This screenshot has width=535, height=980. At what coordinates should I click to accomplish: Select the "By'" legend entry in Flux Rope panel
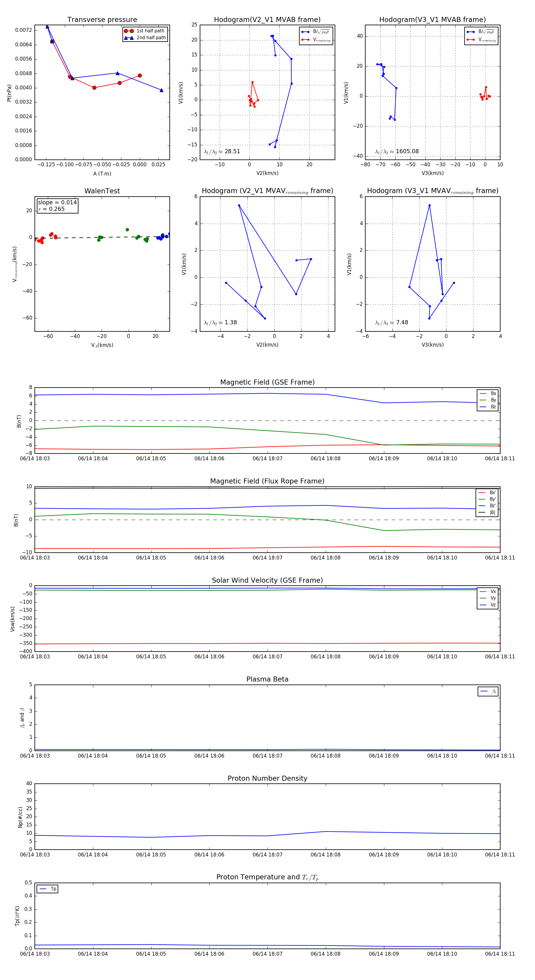click(487, 499)
